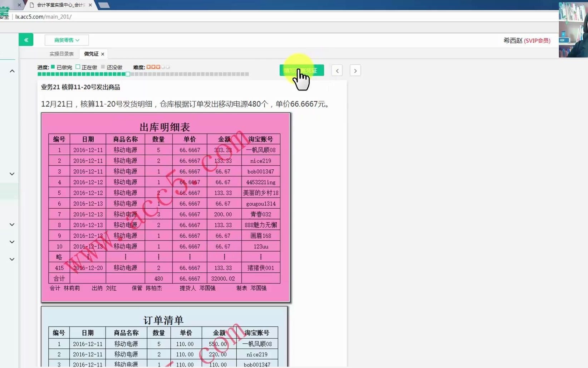The height and width of the screenshot is (368, 588).
Task: Click 提货人 邓国强 signature text
Action: [x=197, y=288]
